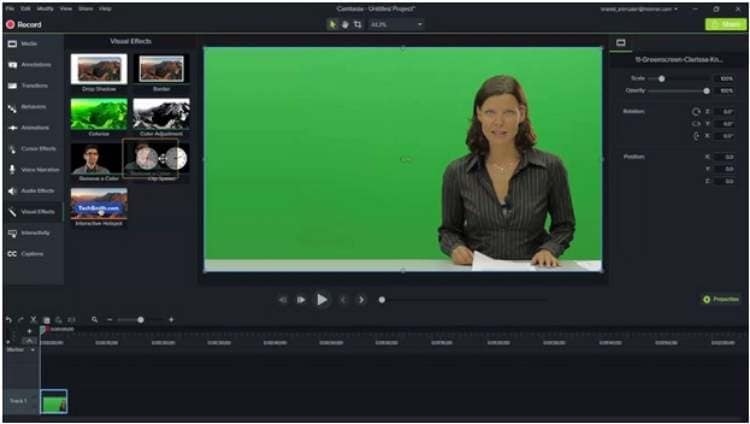
Task: Open the canvas zoom percentage dropdown
Action: (397, 24)
